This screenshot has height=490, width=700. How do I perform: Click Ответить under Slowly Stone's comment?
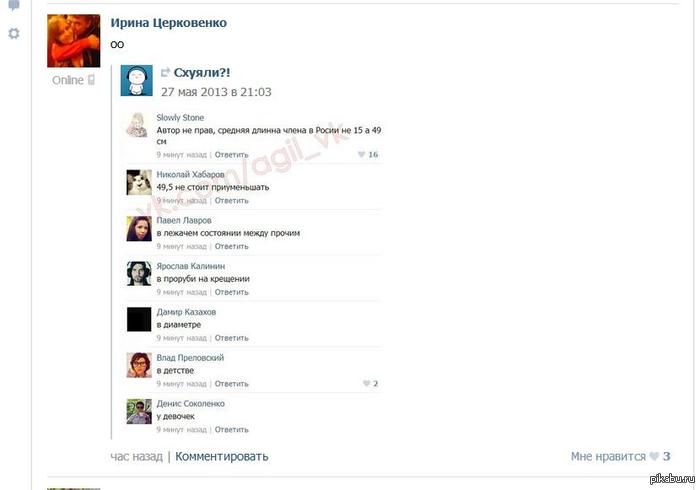point(231,155)
